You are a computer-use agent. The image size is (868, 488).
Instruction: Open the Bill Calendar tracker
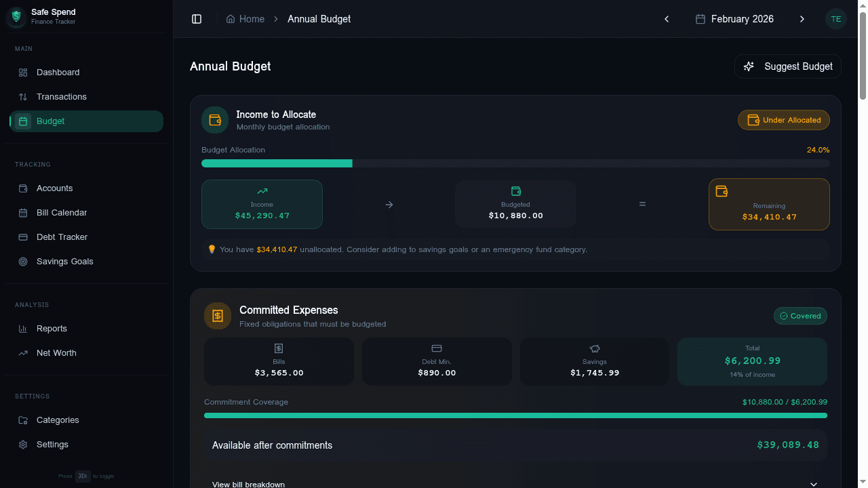tap(61, 212)
